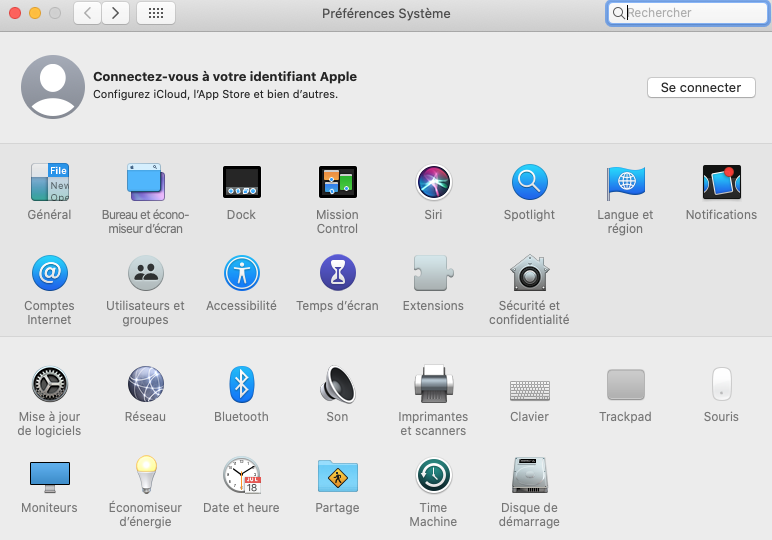Open Mise à jour de logiciels

pos(50,384)
